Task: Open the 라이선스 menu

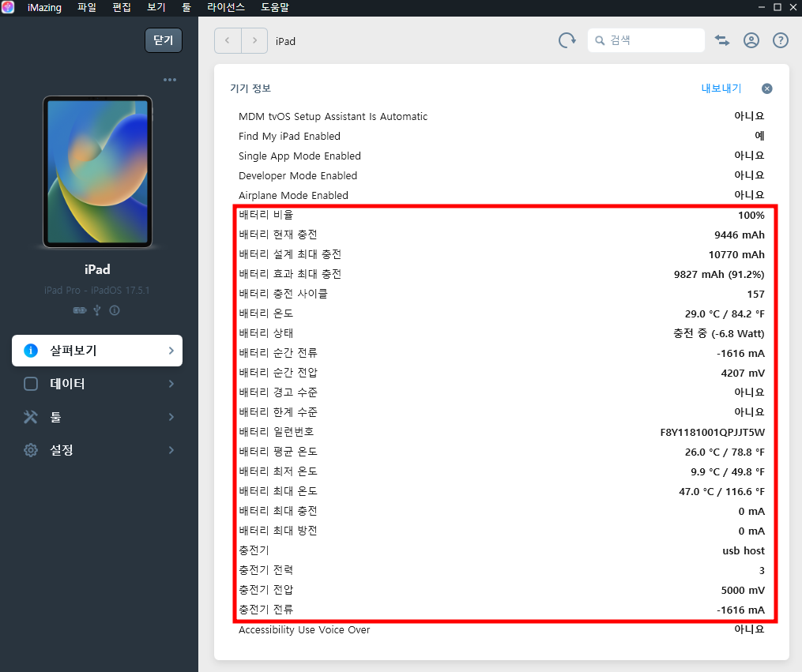Action: tap(225, 7)
